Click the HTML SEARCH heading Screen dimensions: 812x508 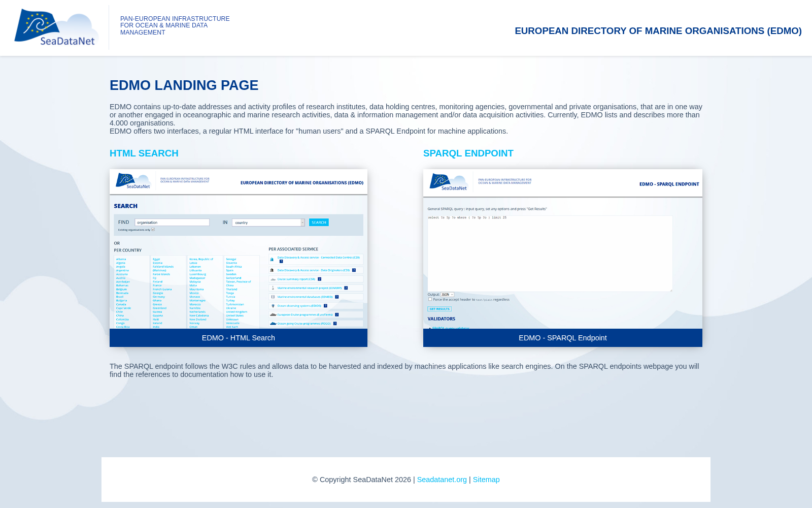click(144, 153)
